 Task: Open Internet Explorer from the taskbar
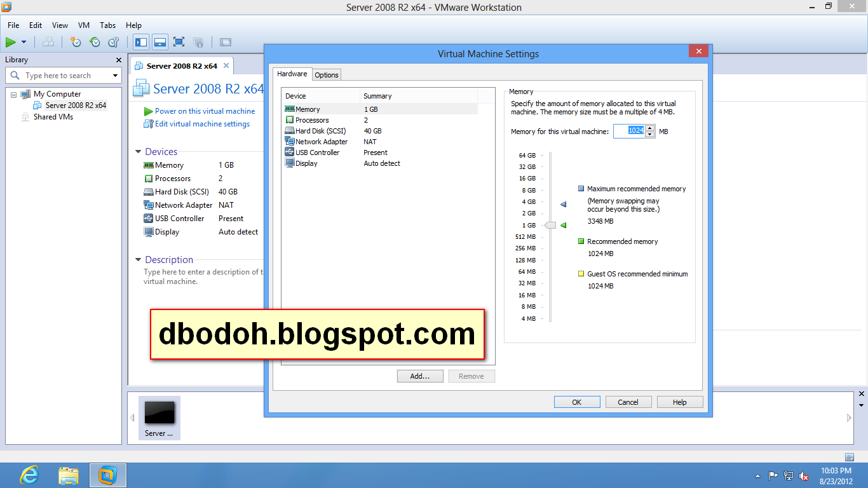coord(29,475)
